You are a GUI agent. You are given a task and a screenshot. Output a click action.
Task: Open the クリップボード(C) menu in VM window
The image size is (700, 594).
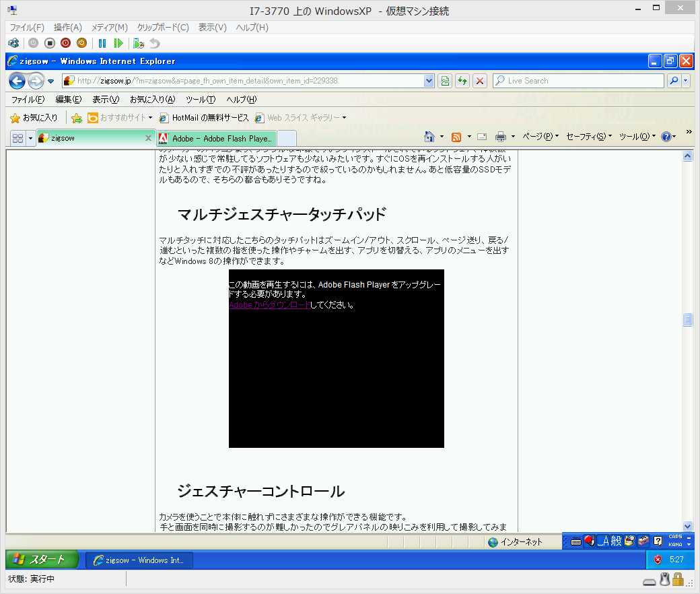click(162, 28)
